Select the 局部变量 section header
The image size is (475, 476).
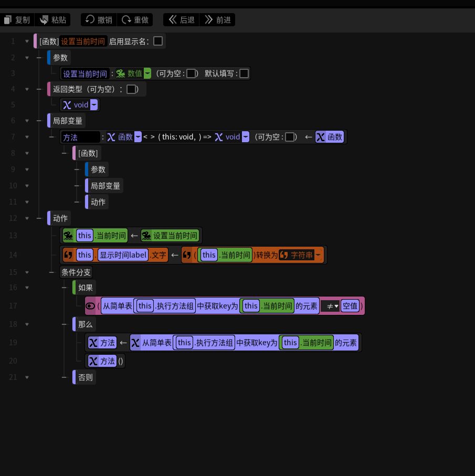click(68, 121)
